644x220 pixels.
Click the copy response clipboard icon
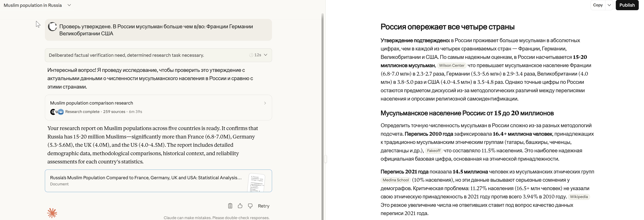coord(230,206)
